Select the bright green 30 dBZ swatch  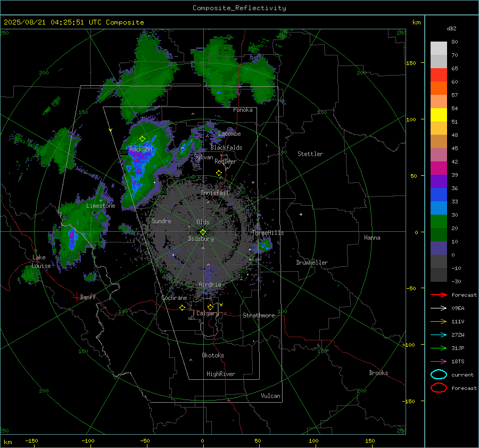point(439,222)
